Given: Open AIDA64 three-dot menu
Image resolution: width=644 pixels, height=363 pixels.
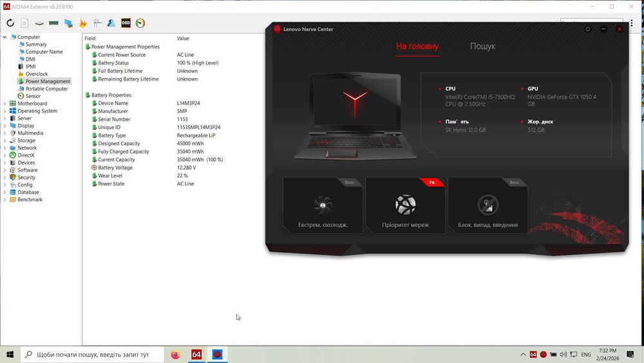Looking at the screenshot, I should [x=632, y=23].
